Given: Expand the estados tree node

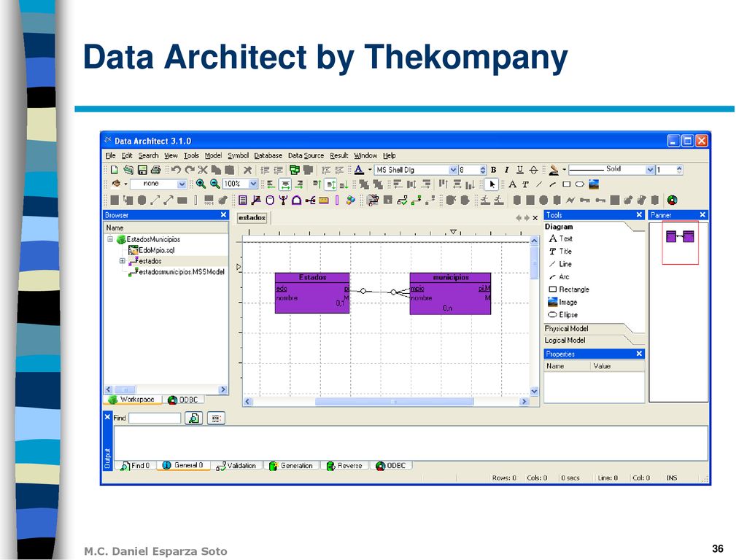Looking at the screenshot, I should pos(122,261).
